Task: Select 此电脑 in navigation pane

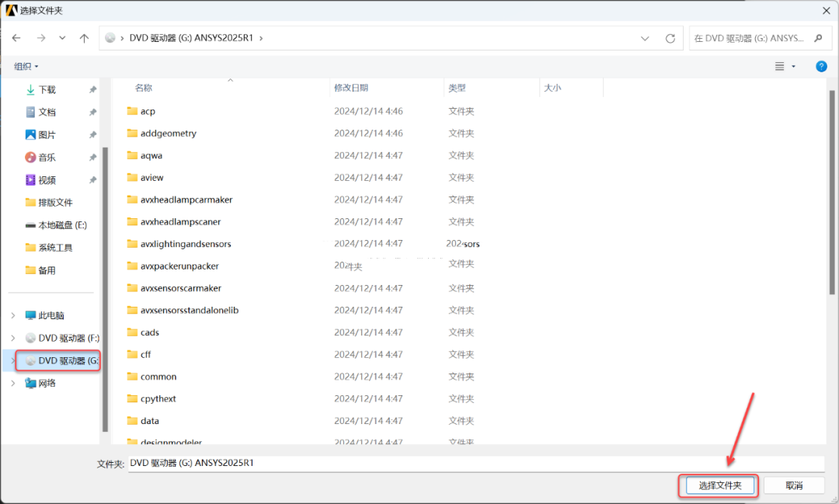Action: 51,315
